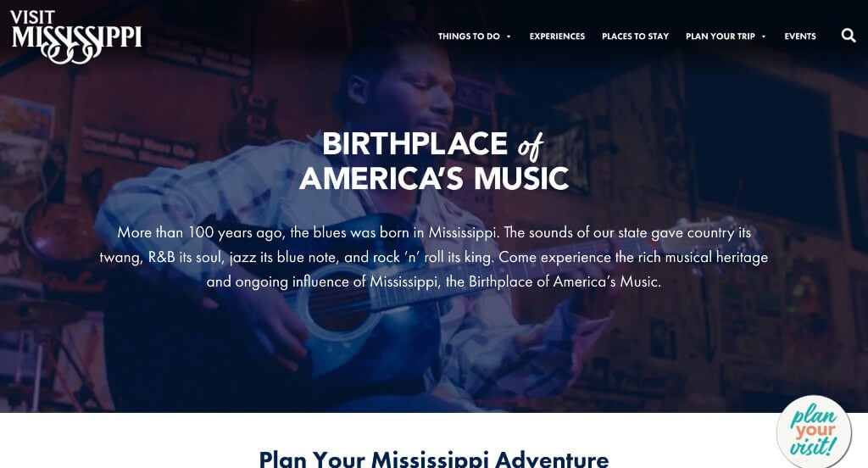The height and width of the screenshot is (468, 868).
Task: Open the Plan Your Visit round badge
Action: (x=814, y=432)
